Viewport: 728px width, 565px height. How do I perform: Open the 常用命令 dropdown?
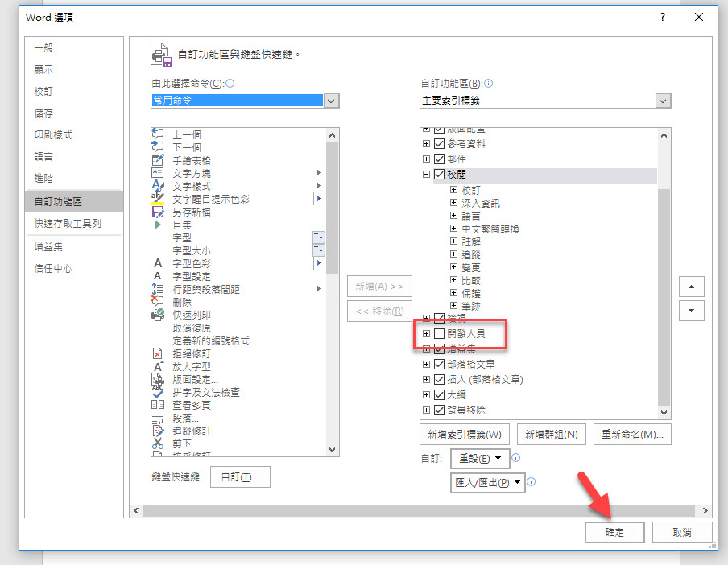332,101
